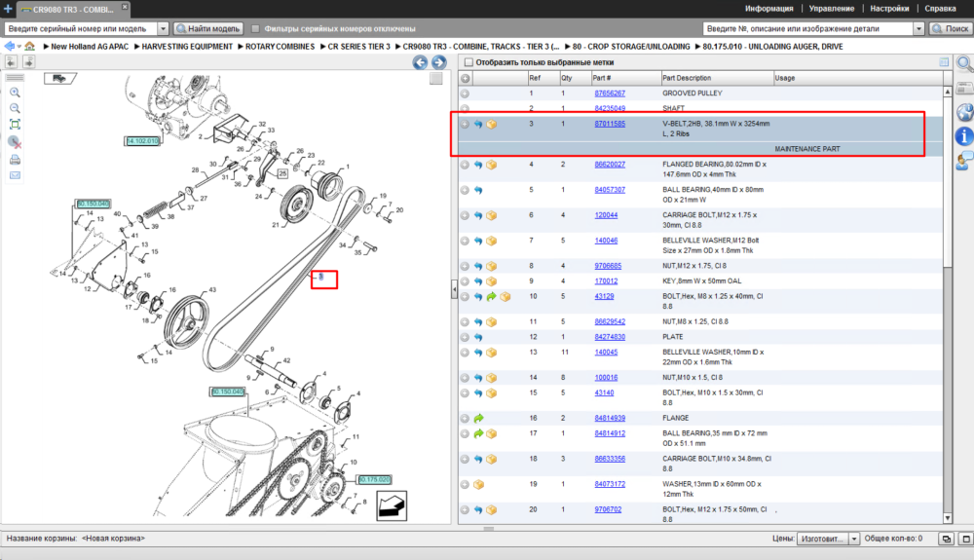The image size is (974, 560).
Task: Add NUT 9706685 with plus circle
Action: 465,266
